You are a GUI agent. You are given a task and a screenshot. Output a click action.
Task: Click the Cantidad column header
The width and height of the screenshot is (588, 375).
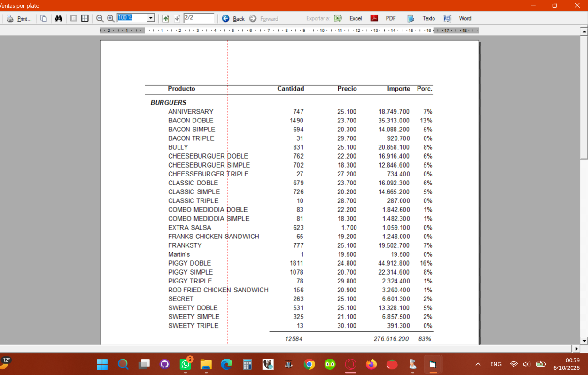(290, 89)
